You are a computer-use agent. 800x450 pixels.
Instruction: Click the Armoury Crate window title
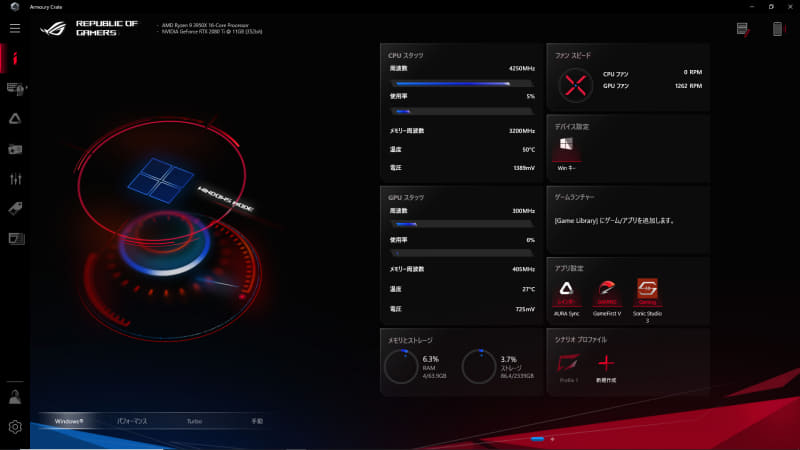pyautogui.click(x=45, y=7)
